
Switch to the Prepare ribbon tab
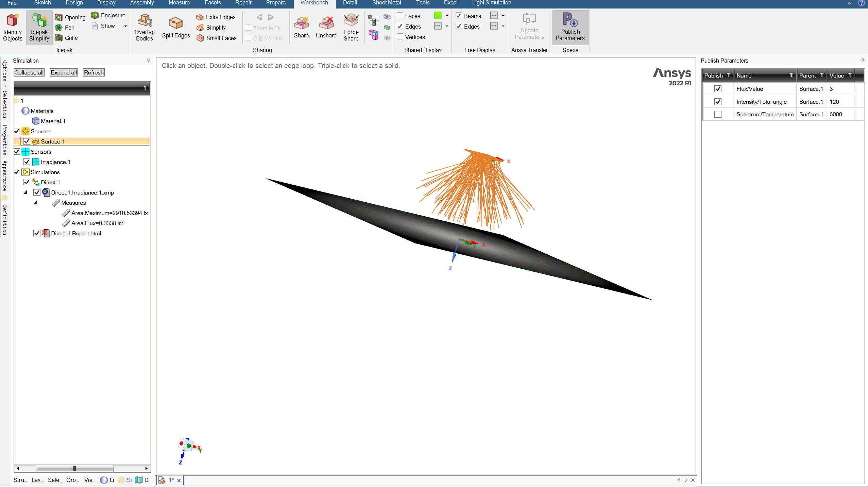275,3
